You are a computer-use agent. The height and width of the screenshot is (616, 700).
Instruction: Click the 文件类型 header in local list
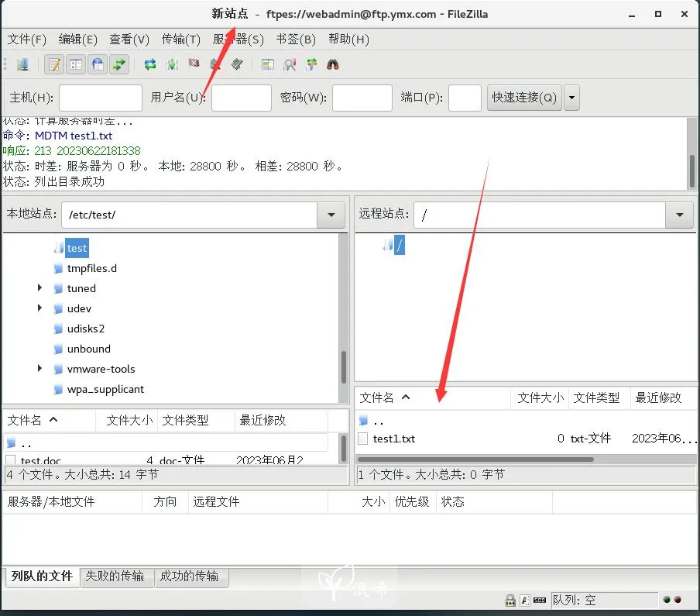click(x=196, y=420)
